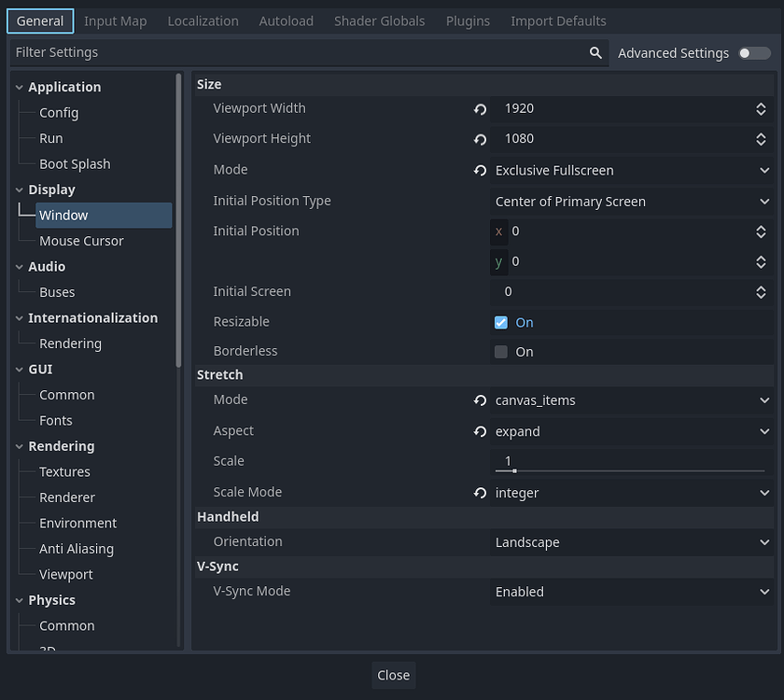Screen dimensions: 784x700
Task: Increment Initial Screen using the stepper arrows
Action: tap(762, 287)
